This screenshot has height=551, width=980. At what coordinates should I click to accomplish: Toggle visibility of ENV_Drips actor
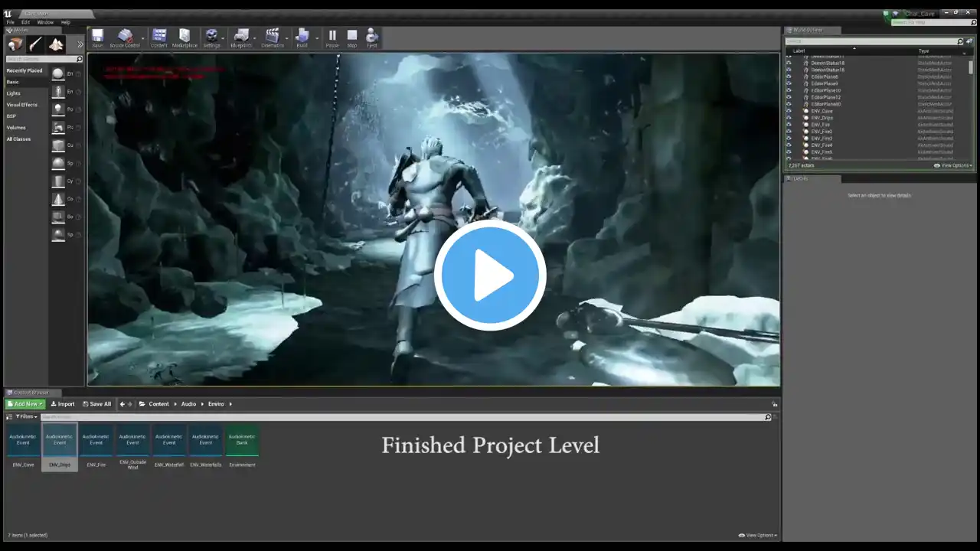click(x=789, y=118)
